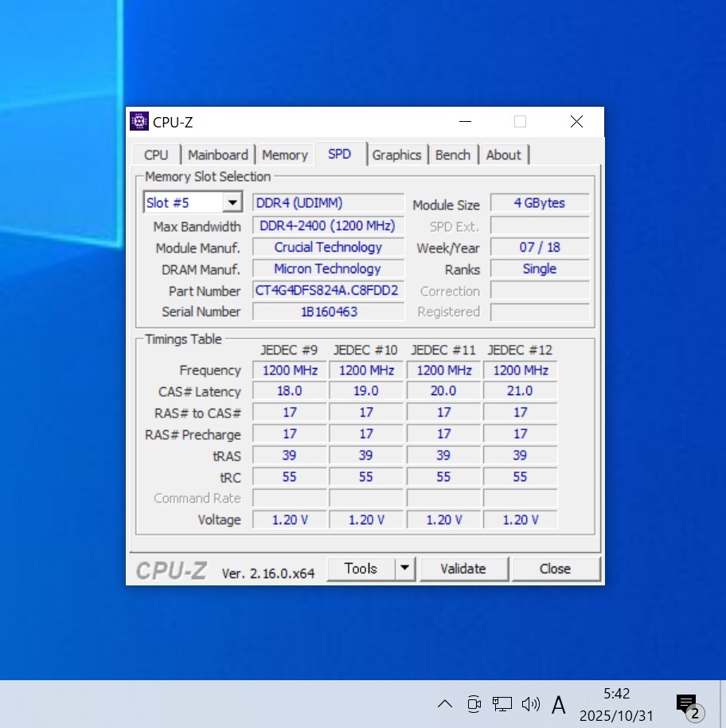Select the Serial Number value 1B160463
Viewport: 726px width, 728px height.
pos(328,311)
